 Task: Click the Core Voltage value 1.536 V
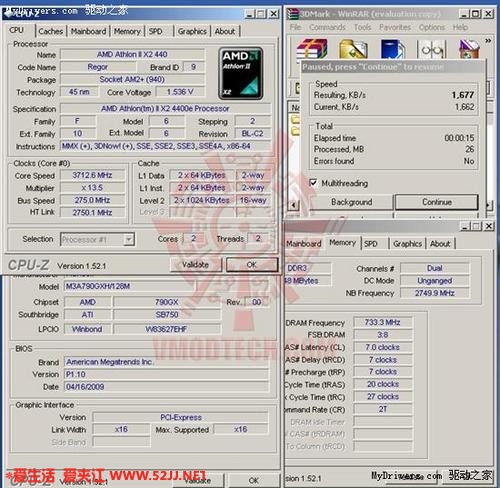[x=180, y=92]
